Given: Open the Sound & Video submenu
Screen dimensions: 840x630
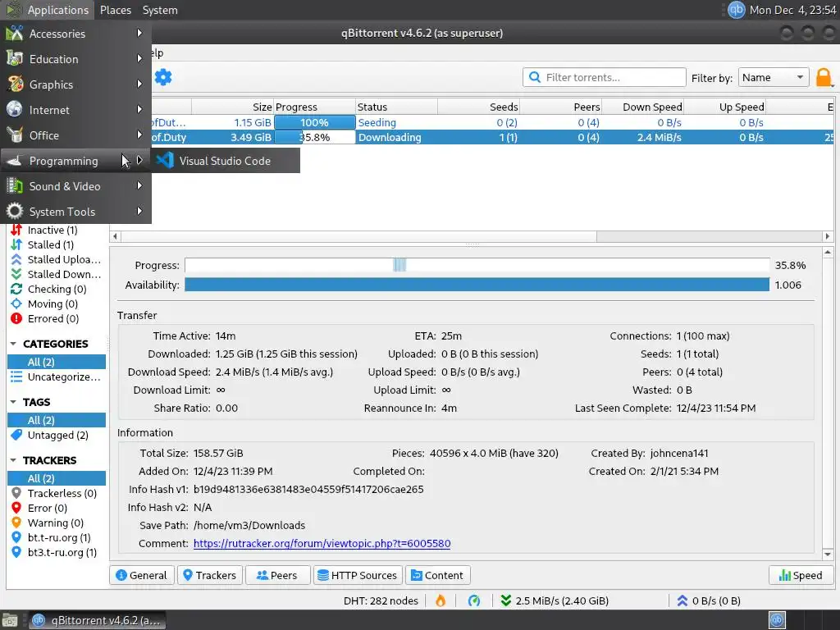Looking at the screenshot, I should [x=75, y=186].
